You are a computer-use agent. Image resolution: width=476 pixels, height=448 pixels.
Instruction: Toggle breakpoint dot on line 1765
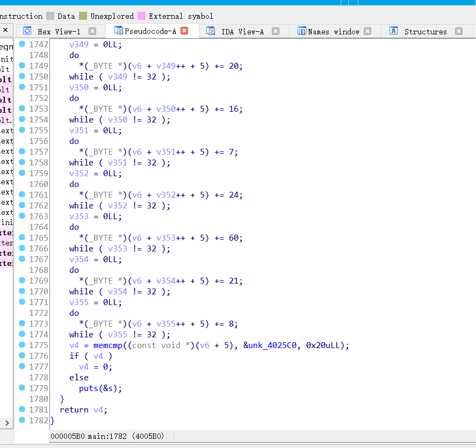pyautogui.click(x=22, y=237)
